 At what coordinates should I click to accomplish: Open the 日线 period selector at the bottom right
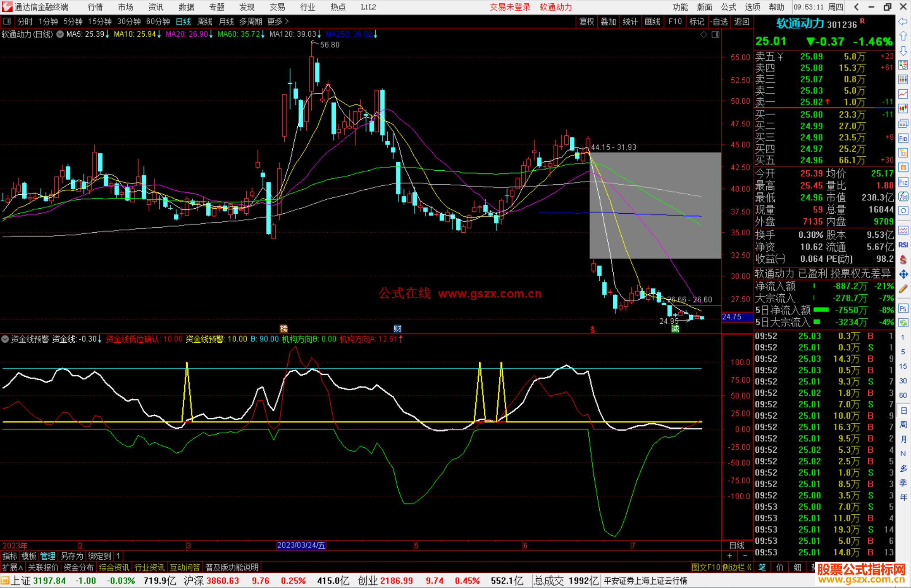pyautogui.click(x=737, y=545)
